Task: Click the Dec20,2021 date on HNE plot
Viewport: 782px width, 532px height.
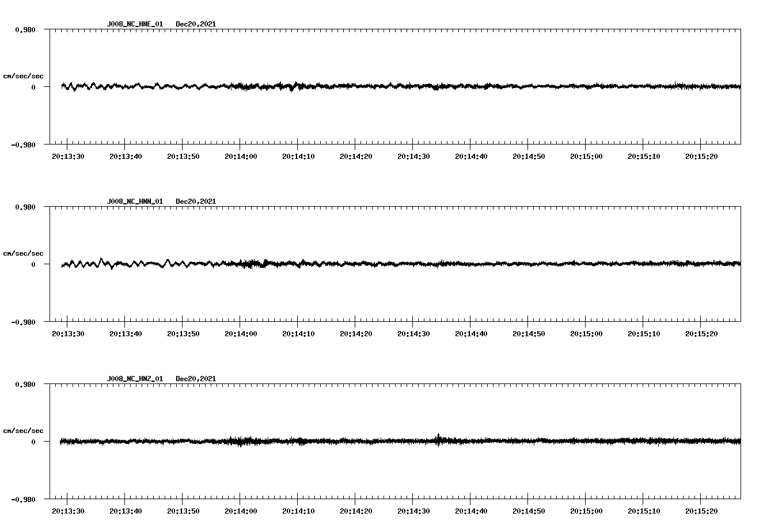Action: pyautogui.click(x=196, y=24)
